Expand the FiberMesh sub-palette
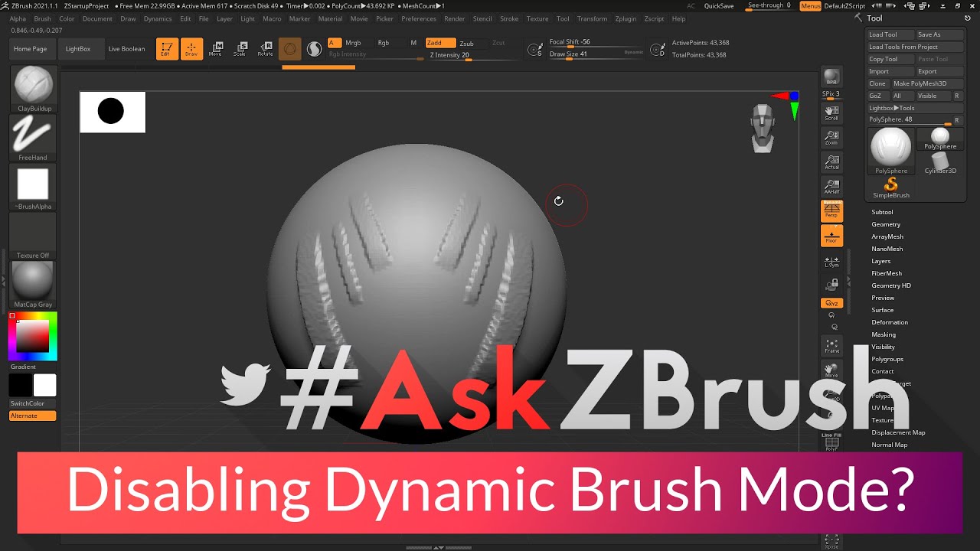This screenshot has height=551, width=980. pyautogui.click(x=887, y=273)
